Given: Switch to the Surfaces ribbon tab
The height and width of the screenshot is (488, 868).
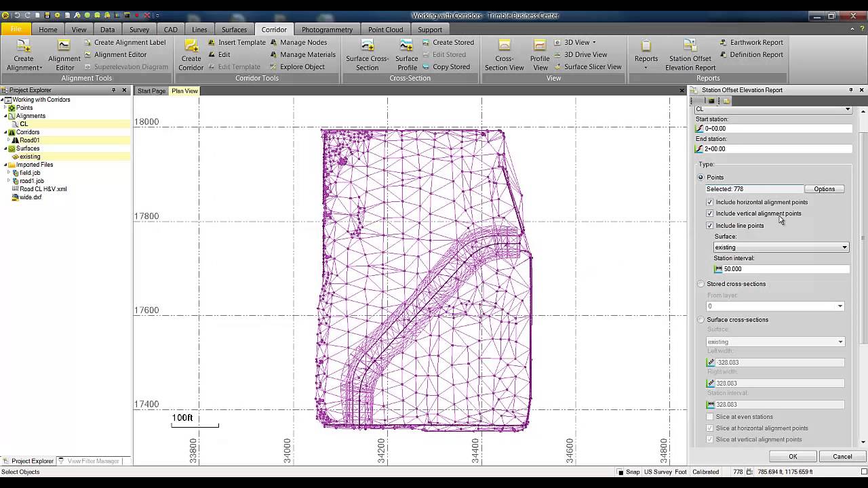Looking at the screenshot, I should pyautogui.click(x=234, y=29).
